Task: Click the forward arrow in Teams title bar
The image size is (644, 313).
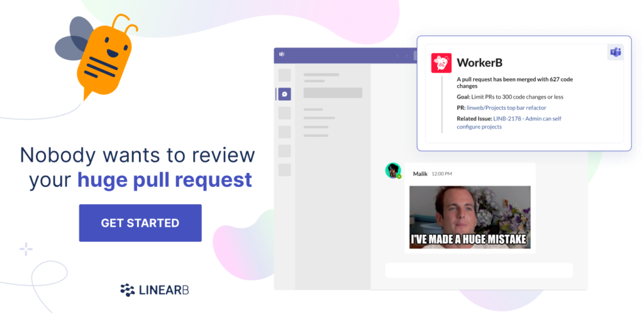Action: [407, 55]
